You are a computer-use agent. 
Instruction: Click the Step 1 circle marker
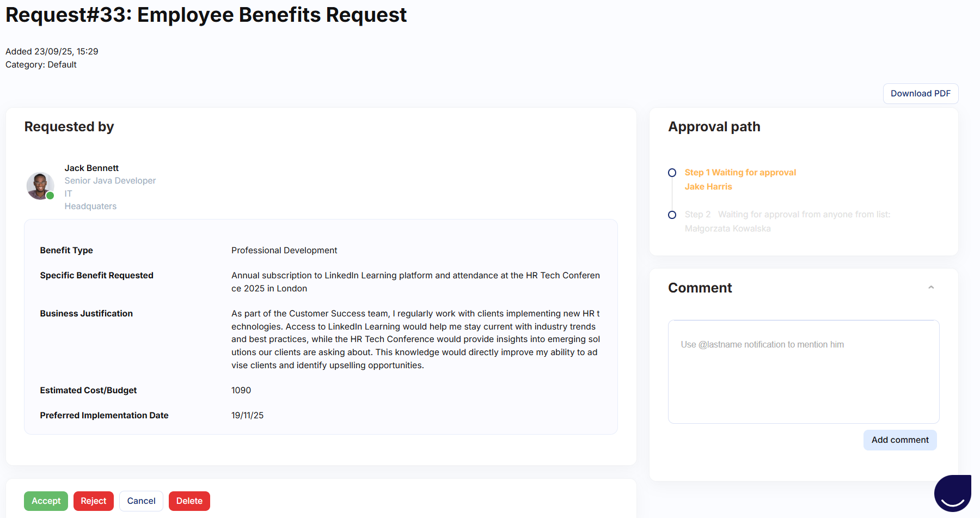coord(672,173)
